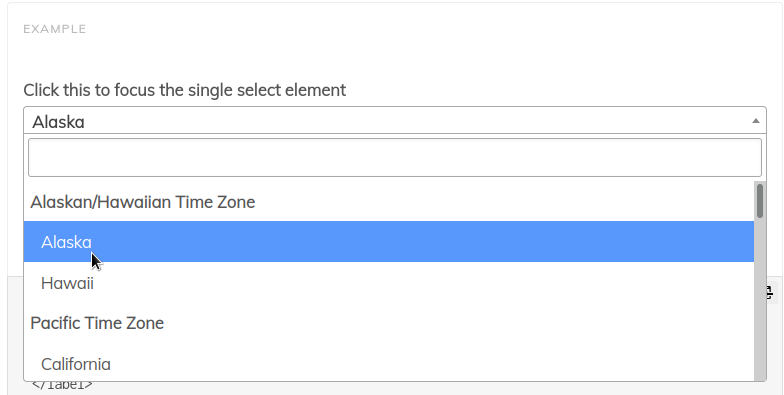Click the word 'California' in the list

coord(76,364)
